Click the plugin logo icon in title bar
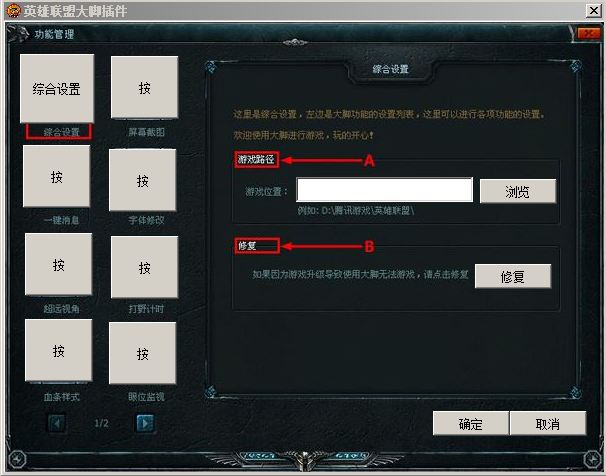 (13, 11)
